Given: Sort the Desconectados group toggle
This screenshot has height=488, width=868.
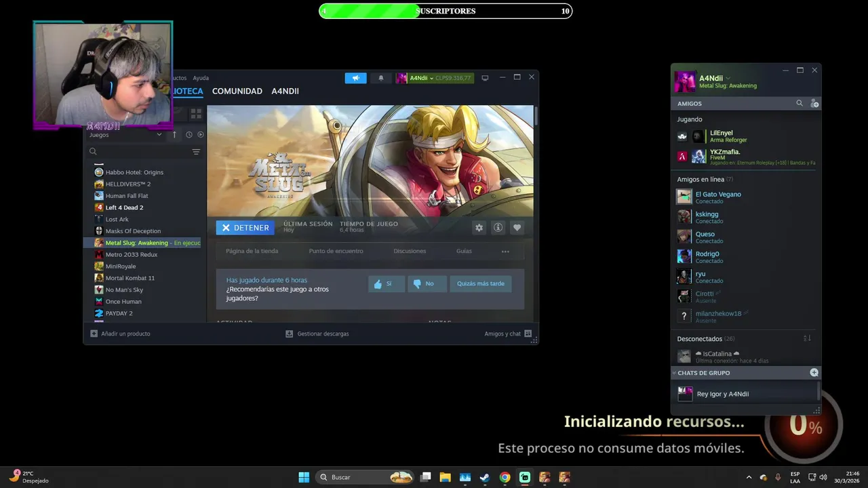Looking at the screenshot, I should pos(807,338).
